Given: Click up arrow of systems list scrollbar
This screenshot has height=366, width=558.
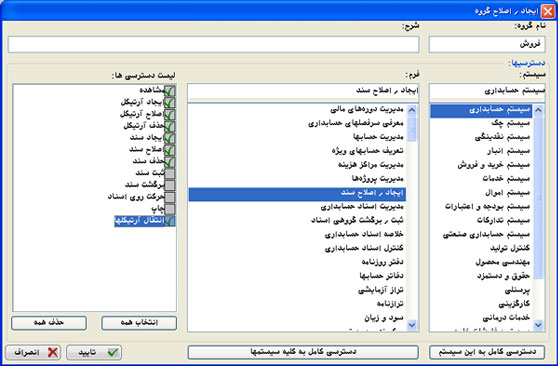Looking at the screenshot, I should [x=538, y=110].
